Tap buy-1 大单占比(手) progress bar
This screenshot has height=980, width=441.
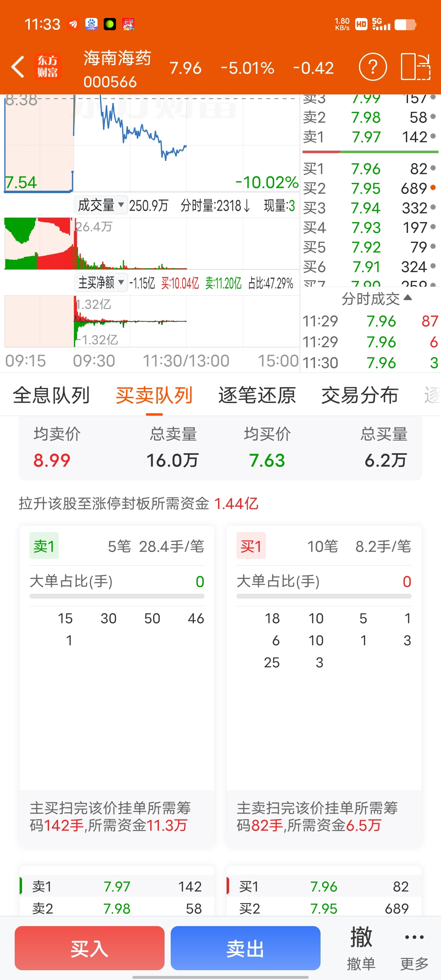click(x=324, y=596)
